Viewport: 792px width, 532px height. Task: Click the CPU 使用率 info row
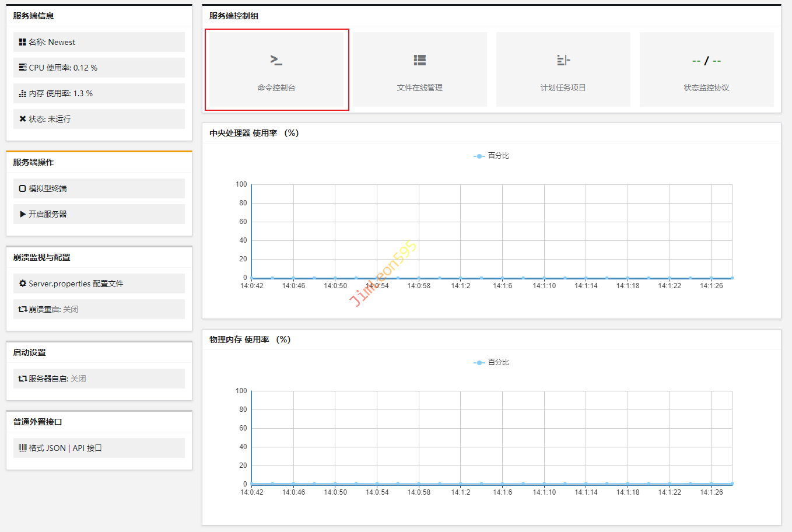[99, 68]
